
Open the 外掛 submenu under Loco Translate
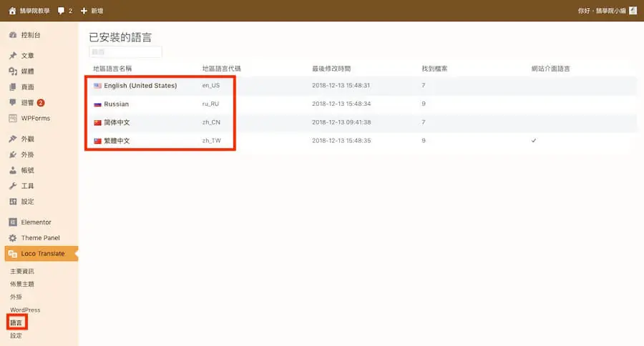pos(16,297)
